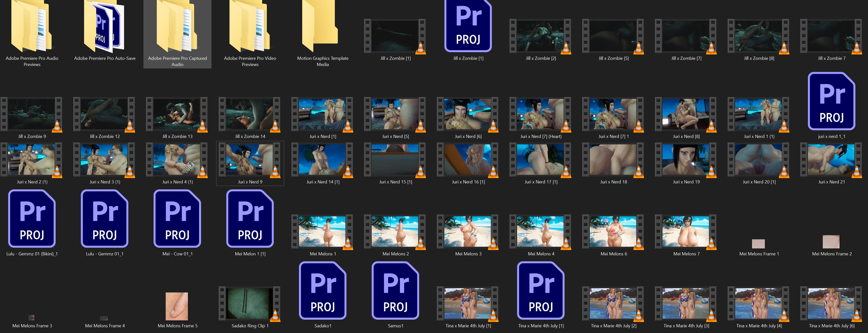
Task: Choose the Jill x Zombie 12 video icon
Action: (104, 114)
